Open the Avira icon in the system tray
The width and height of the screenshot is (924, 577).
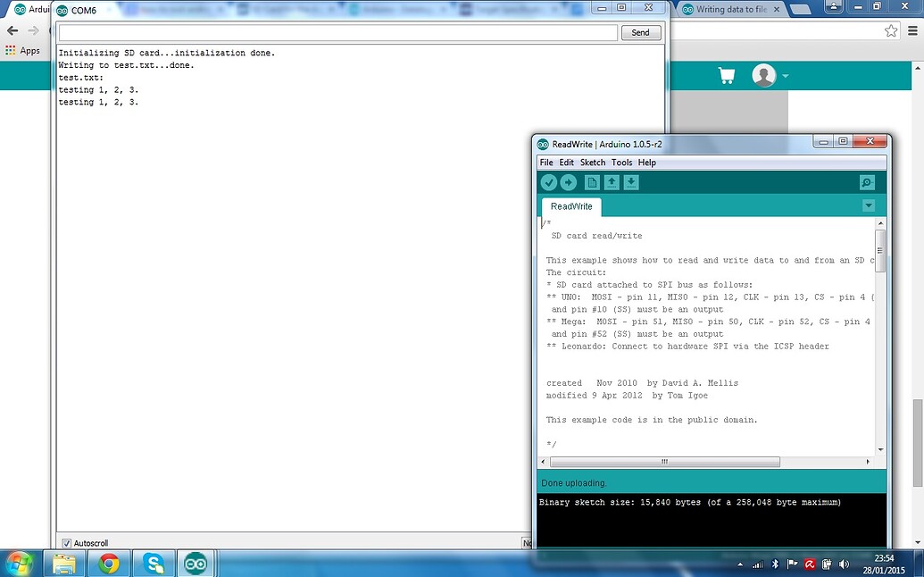click(x=810, y=564)
